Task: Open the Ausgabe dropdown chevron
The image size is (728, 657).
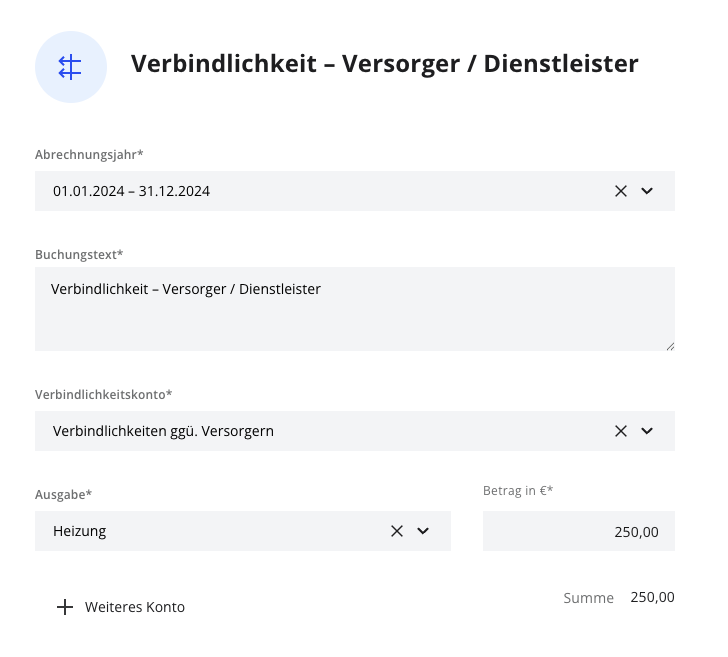Action: tap(423, 531)
